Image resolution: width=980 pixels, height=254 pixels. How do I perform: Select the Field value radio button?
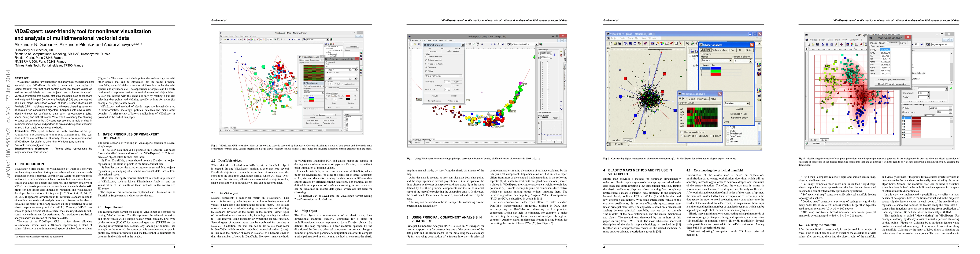tap(426, 67)
